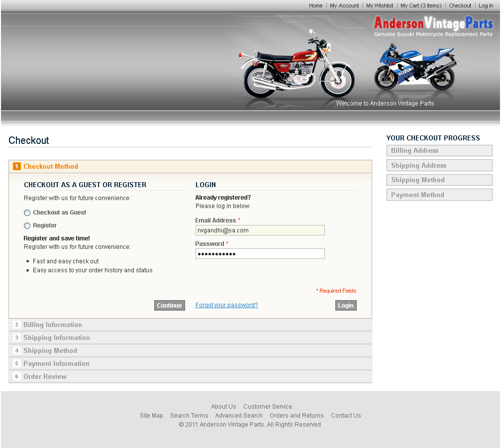Open the Forgot your password link

point(226,305)
